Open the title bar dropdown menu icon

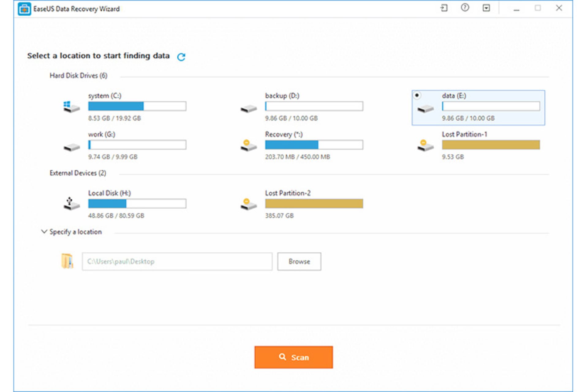(x=486, y=8)
